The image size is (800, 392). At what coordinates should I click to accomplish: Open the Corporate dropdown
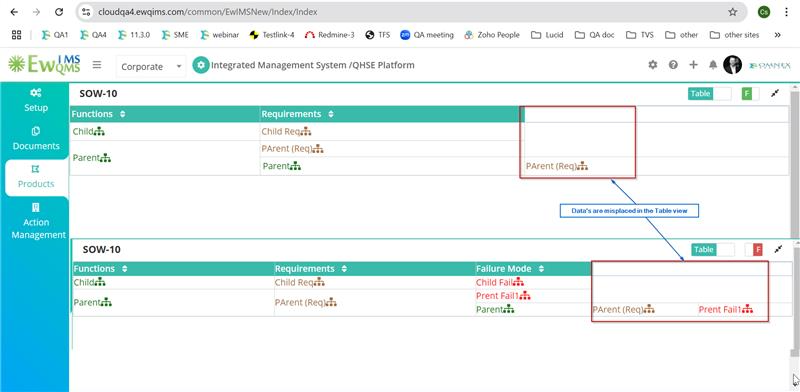pos(151,66)
